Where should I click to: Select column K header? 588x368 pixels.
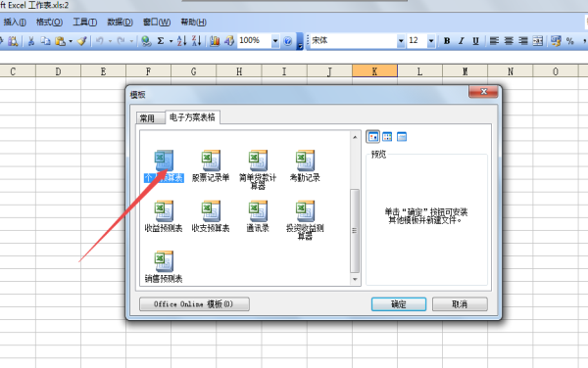coord(374,70)
